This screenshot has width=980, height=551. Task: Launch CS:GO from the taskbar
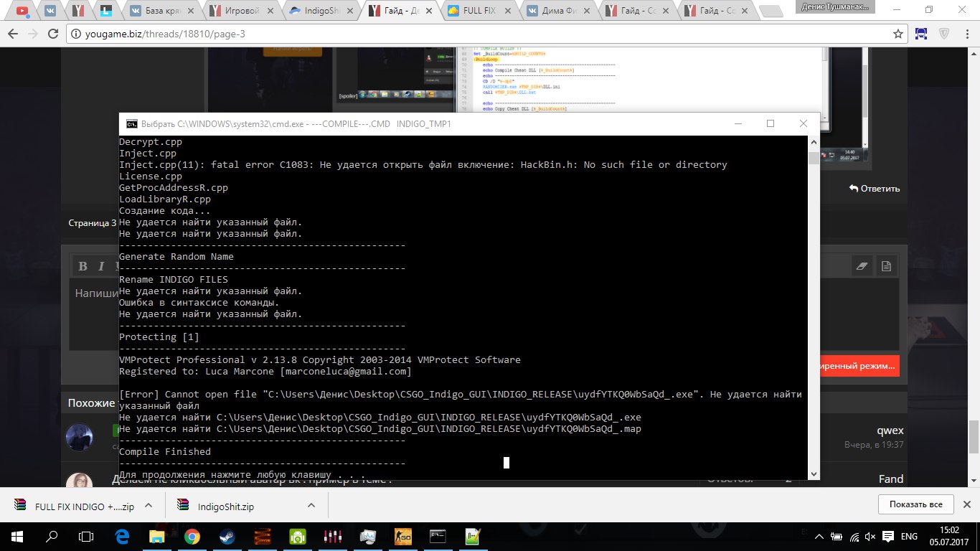click(x=402, y=536)
